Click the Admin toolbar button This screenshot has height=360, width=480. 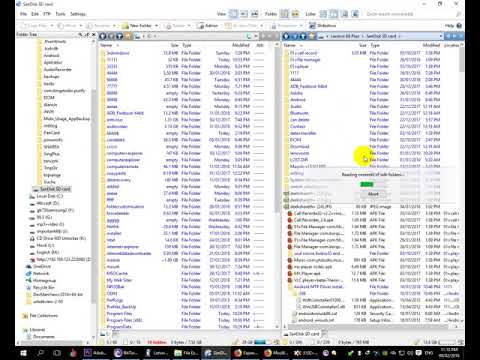[x=207, y=26]
